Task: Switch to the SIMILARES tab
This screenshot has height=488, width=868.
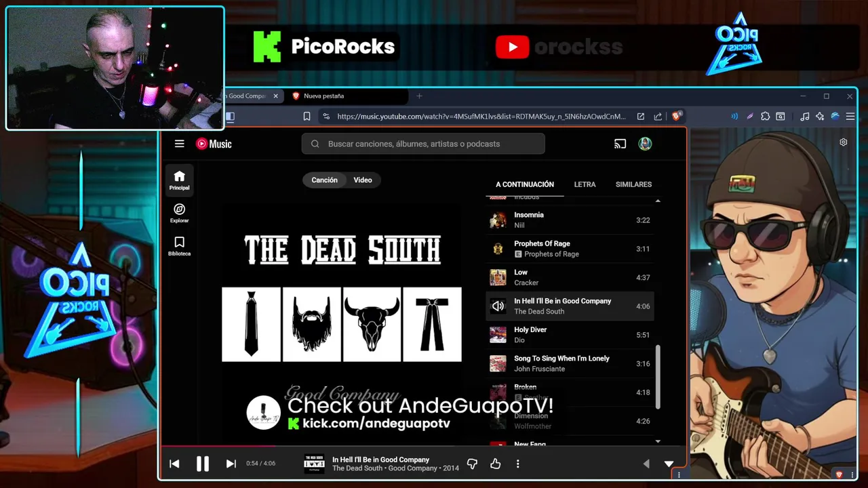Action: click(633, 184)
